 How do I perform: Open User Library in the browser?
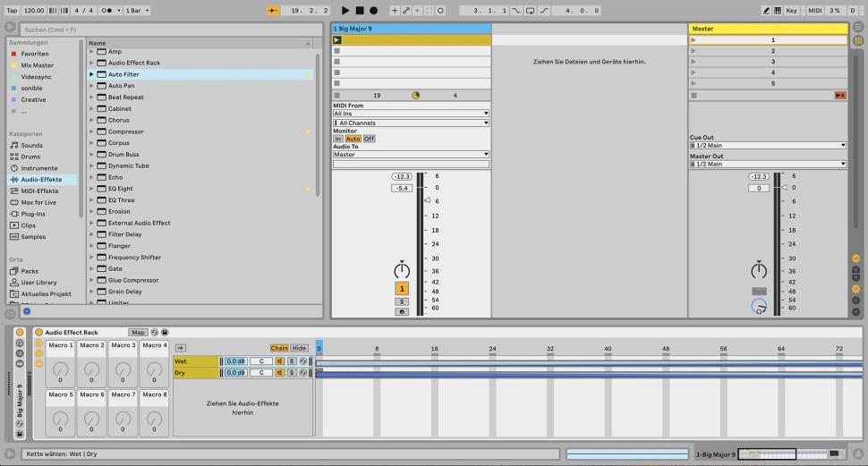(x=38, y=283)
